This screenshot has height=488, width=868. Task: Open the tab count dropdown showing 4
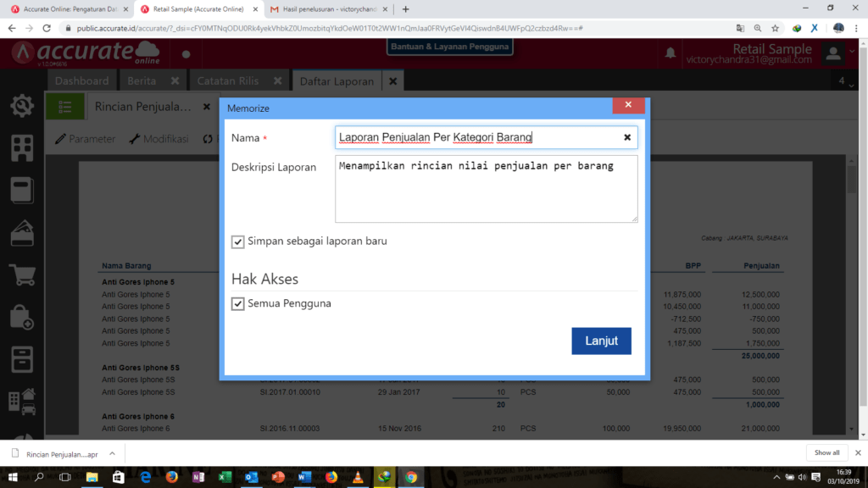(846, 81)
